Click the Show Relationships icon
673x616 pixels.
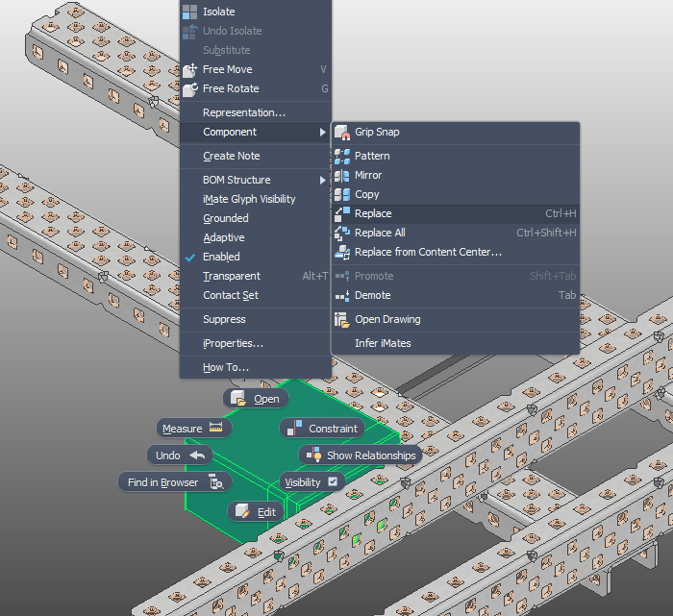click(313, 454)
